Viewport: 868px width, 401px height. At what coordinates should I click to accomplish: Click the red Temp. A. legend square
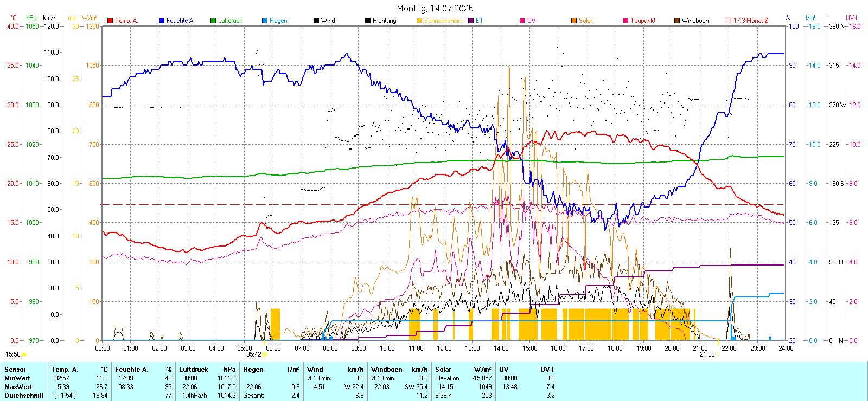[x=110, y=21]
